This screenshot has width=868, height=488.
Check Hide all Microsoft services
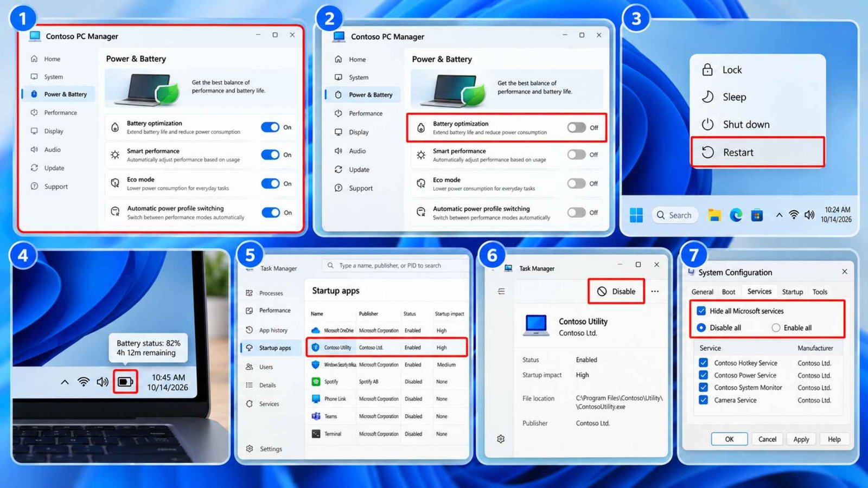click(x=701, y=311)
